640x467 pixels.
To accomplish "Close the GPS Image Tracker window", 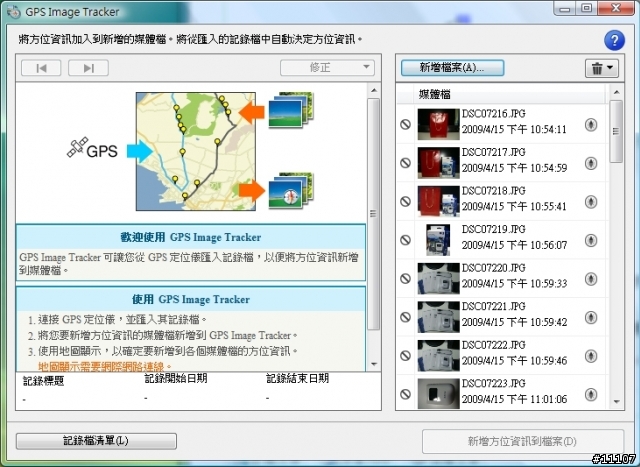I will coord(616,9).
